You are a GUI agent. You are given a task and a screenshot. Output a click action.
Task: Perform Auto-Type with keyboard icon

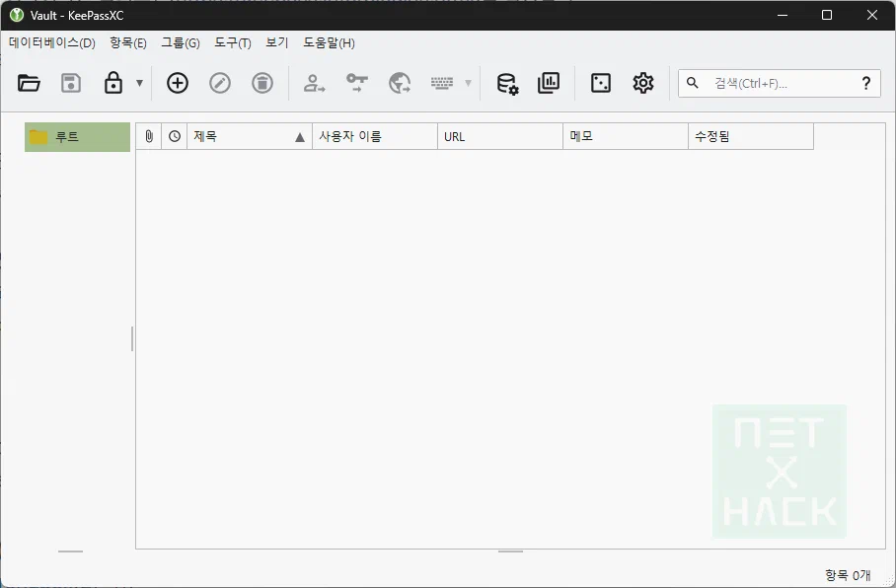442,84
